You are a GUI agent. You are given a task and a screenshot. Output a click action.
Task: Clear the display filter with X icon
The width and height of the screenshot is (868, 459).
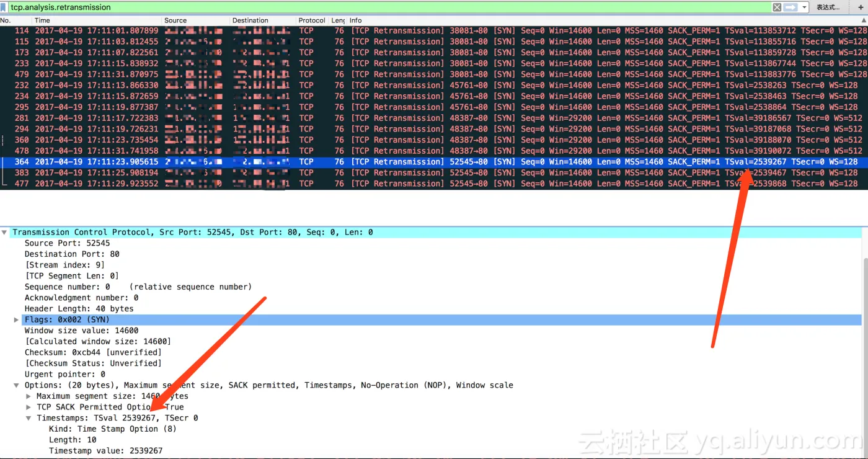[x=777, y=7]
